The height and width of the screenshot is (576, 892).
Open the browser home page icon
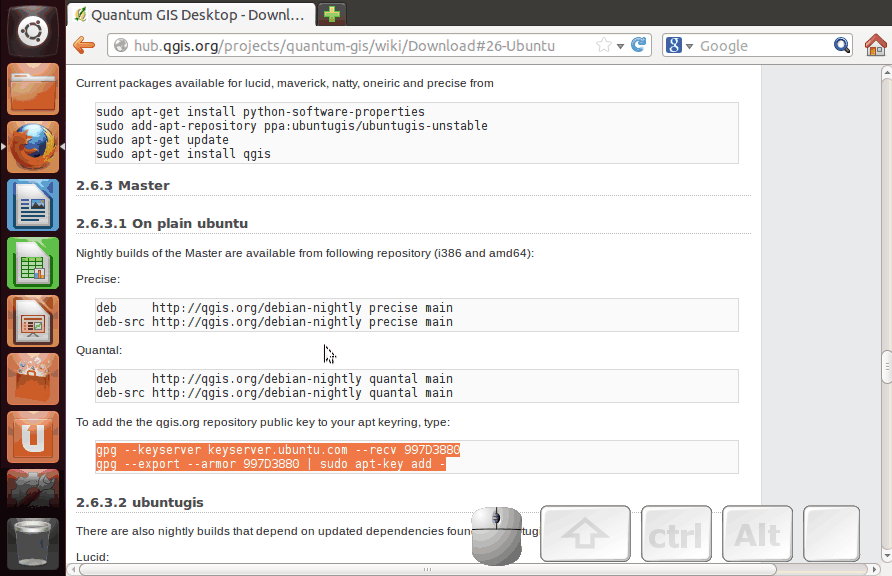click(876, 45)
